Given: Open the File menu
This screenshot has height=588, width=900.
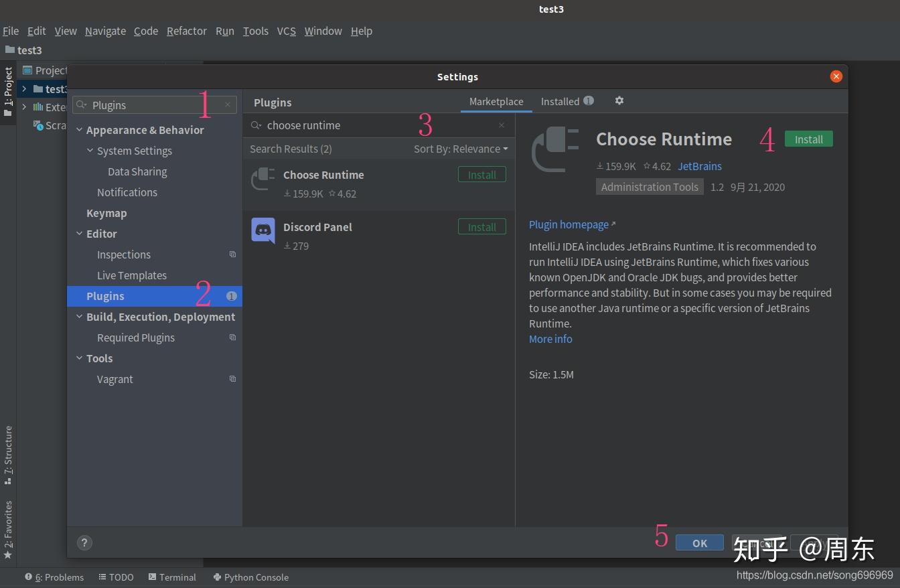Looking at the screenshot, I should pyautogui.click(x=11, y=31).
